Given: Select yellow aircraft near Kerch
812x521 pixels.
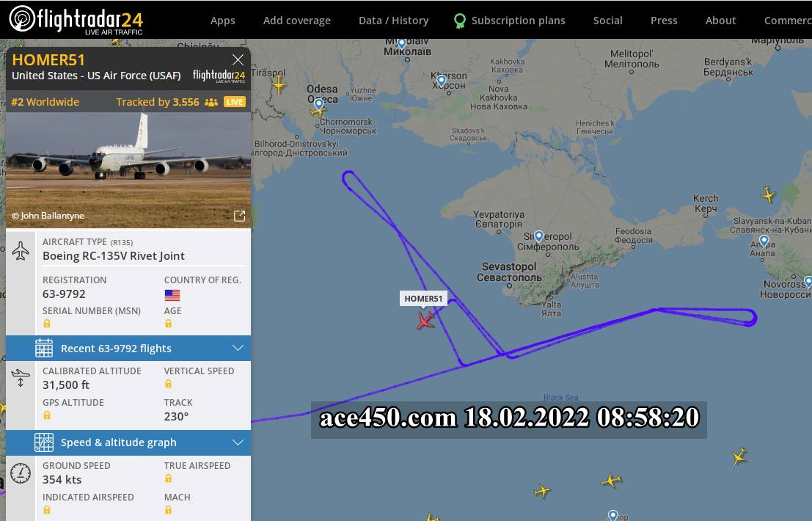Looking at the screenshot, I should click(x=768, y=194).
